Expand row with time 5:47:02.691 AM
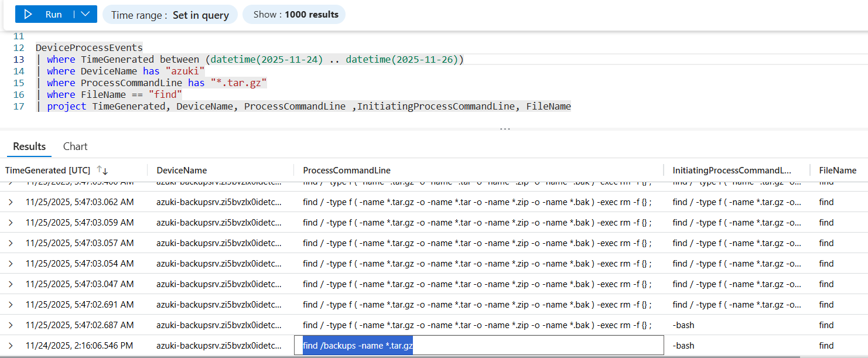This screenshot has width=868, height=358. coord(11,305)
